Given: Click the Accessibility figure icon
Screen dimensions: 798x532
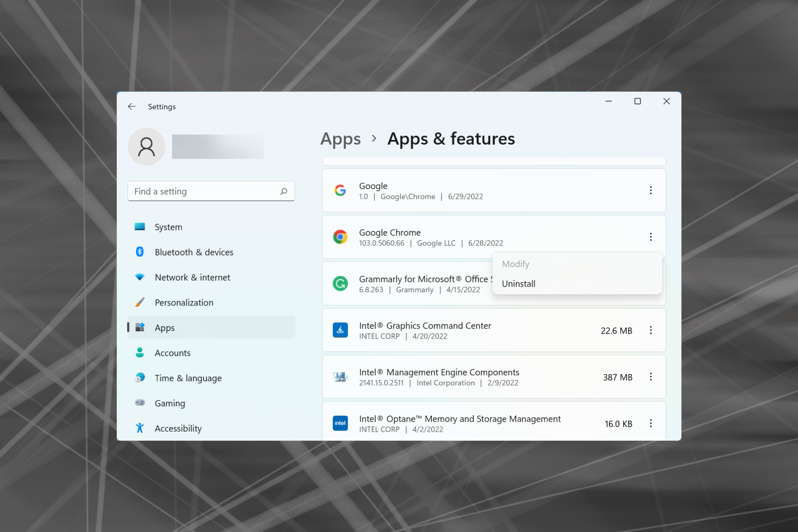Looking at the screenshot, I should (140, 428).
